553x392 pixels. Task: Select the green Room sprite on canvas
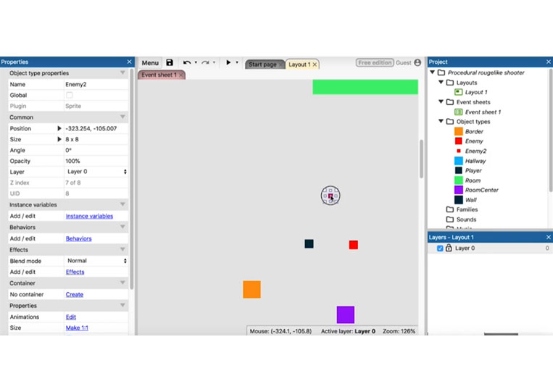coord(365,87)
